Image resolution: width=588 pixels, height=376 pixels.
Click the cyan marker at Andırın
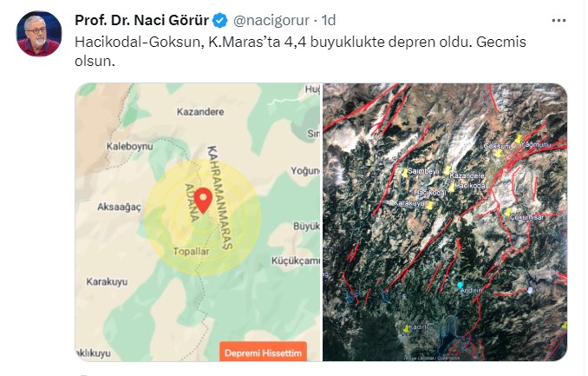[x=461, y=286]
